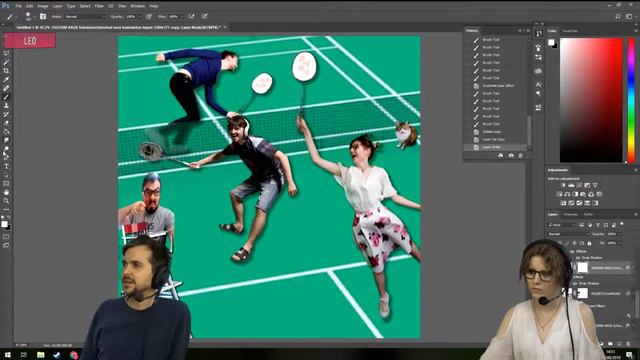Add a Curves adjustment
Viewport: 640px width, 360px height.
coord(579,185)
